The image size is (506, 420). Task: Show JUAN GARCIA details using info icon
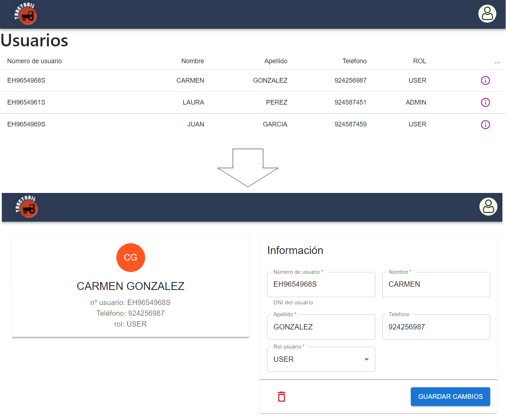pyautogui.click(x=486, y=124)
